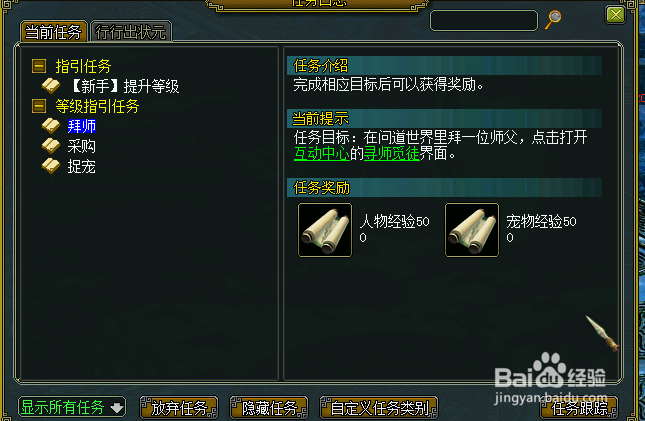Image resolution: width=645 pixels, height=421 pixels.
Task: Collapse the 等级指引任务 category
Action: click(39, 106)
